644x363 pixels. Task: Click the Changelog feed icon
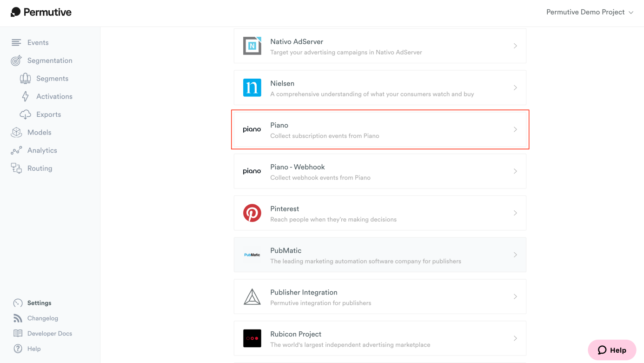tap(18, 318)
